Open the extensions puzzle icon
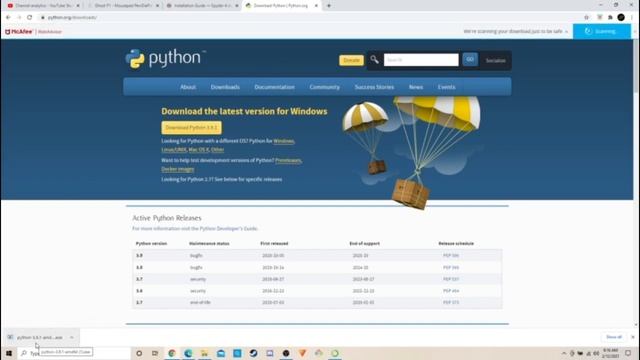Viewport: 640px width, 360px height. point(610,18)
